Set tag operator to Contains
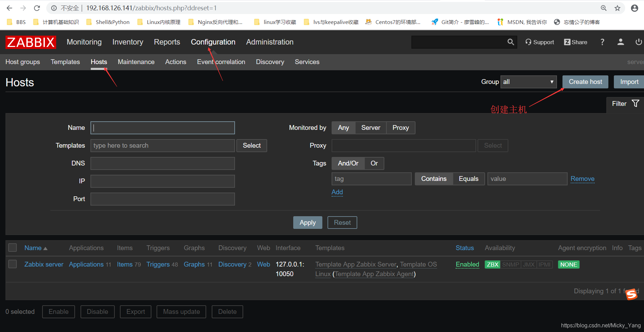 (434, 179)
